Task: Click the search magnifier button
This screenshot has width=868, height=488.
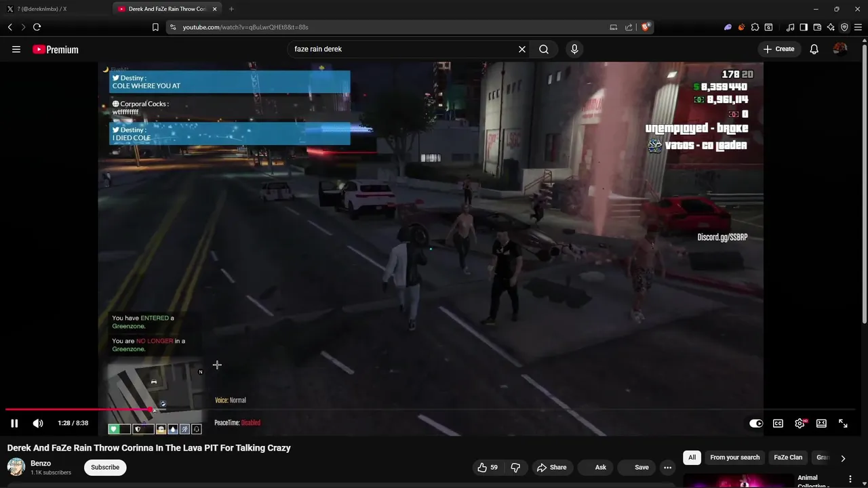Action: [x=544, y=49]
